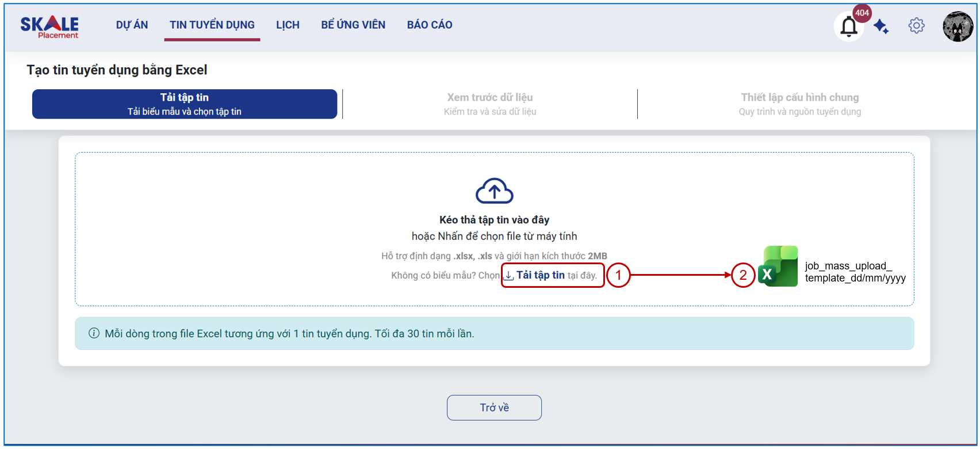The width and height of the screenshot is (980, 449).
Task: Switch to TIN TUYỂN DỤNG tab
Action: (212, 25)
